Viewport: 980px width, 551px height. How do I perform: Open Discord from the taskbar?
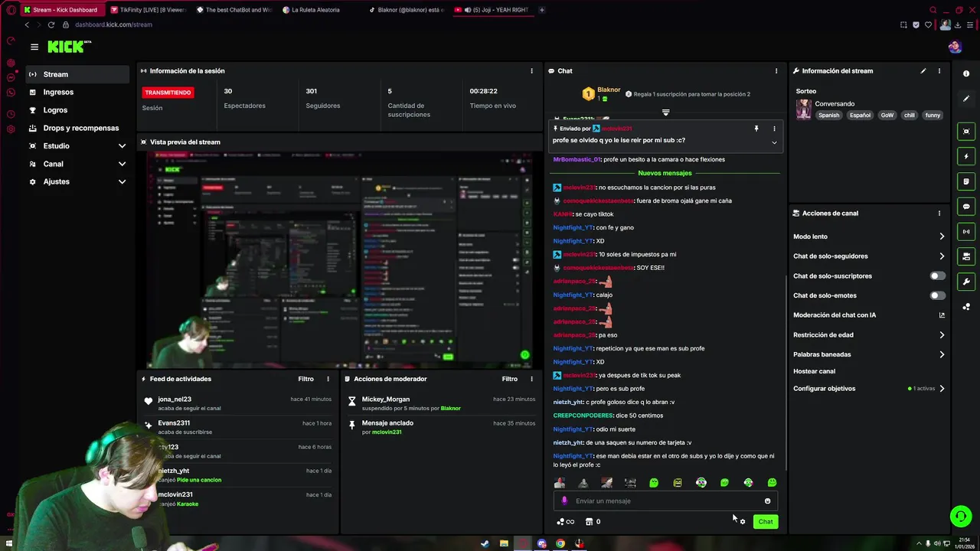click(x=542, y=544)
